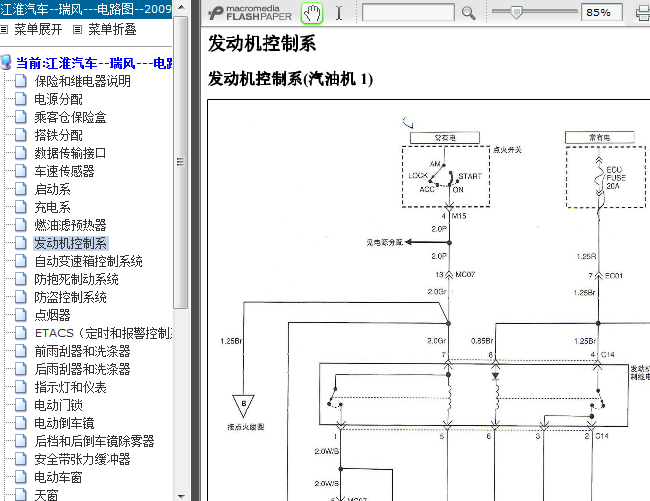The height and width of the screenshot is (501, 650).
Task: Open 防盗控制系统 page
Action: point(70,297)
